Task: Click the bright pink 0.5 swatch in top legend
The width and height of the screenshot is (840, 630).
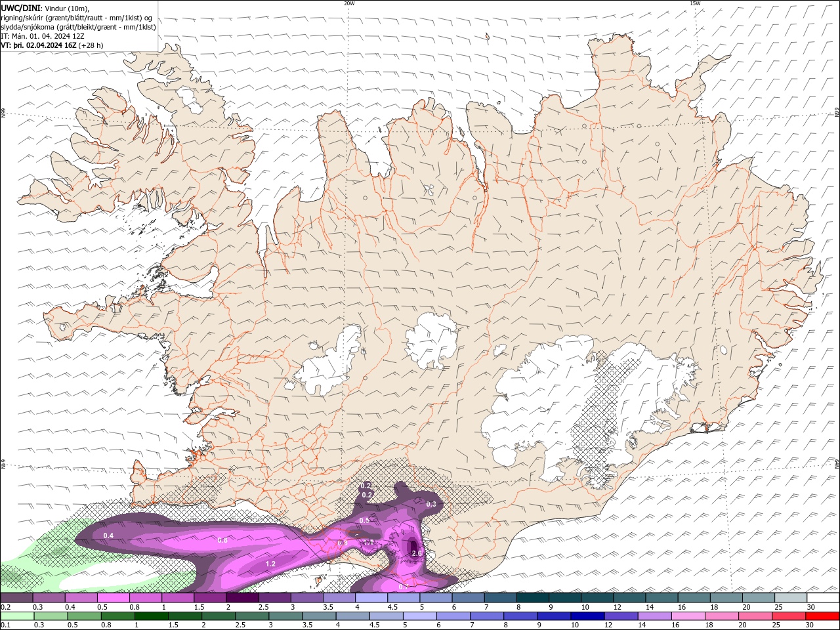Action: pos(113,598)
